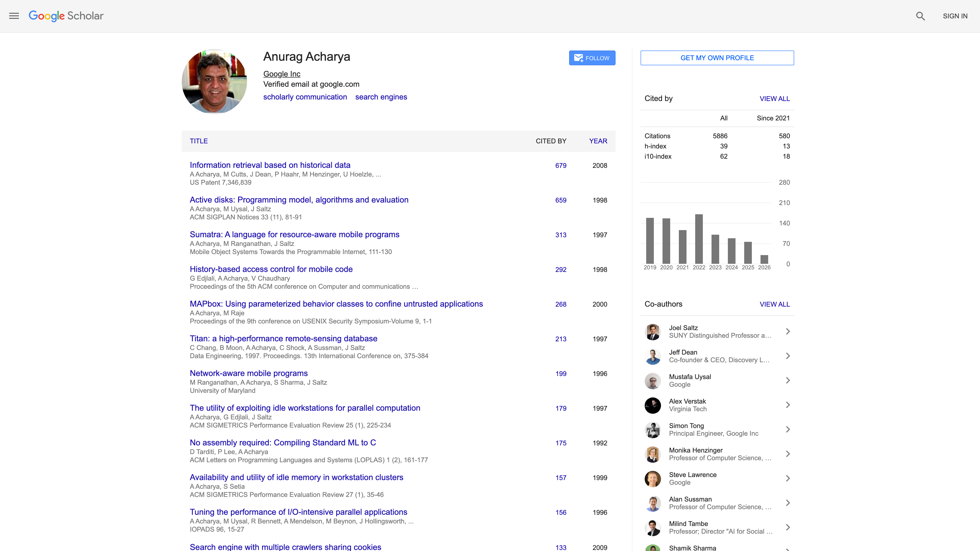Click the 2026 citations bar in chart
The width and height of the screenshot is (980, 551).
764,259
